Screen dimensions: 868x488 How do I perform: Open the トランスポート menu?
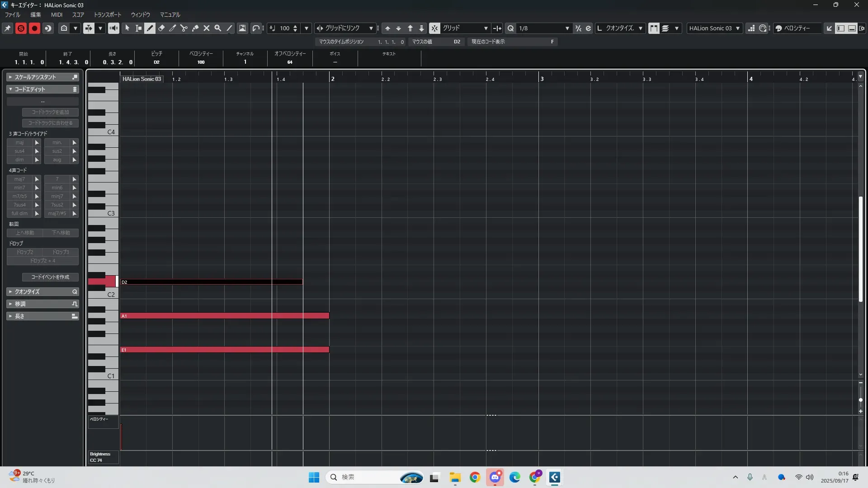pos(108,14)
